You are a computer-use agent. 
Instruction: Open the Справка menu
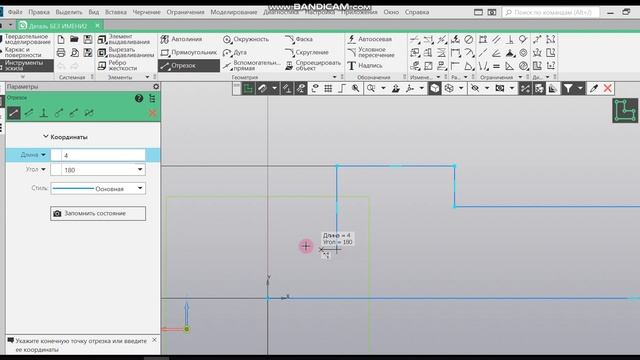click(417, 12)
